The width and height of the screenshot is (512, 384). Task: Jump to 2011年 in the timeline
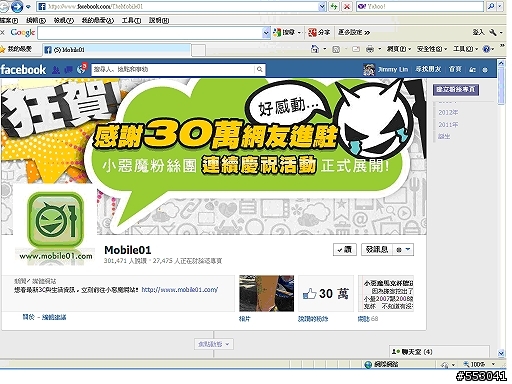tap(448, 125)
